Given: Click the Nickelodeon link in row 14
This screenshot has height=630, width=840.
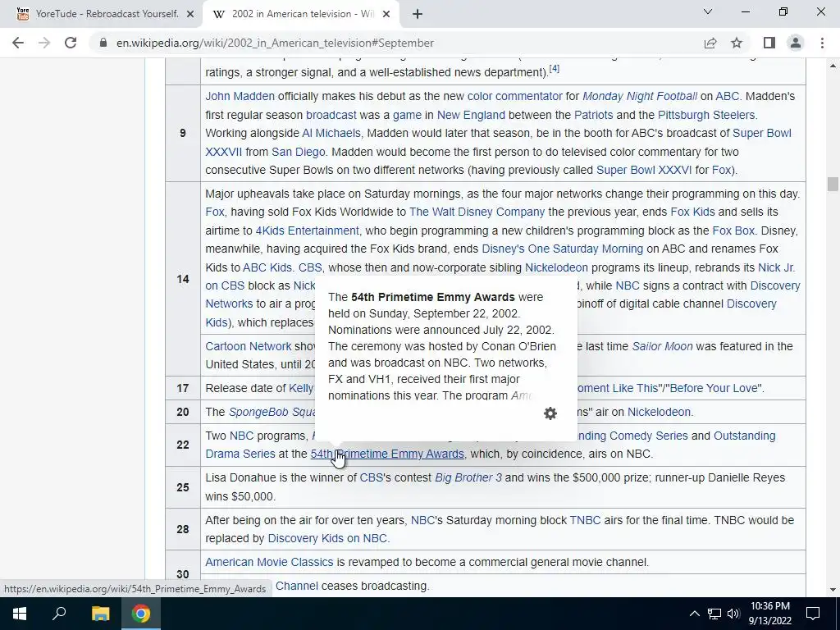Looking at the screenshot, I should coord(556,268).
